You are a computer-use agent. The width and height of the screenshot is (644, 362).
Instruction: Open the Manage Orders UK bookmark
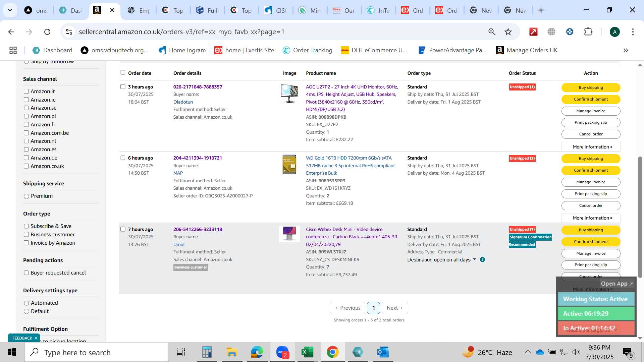coord(527,50)
